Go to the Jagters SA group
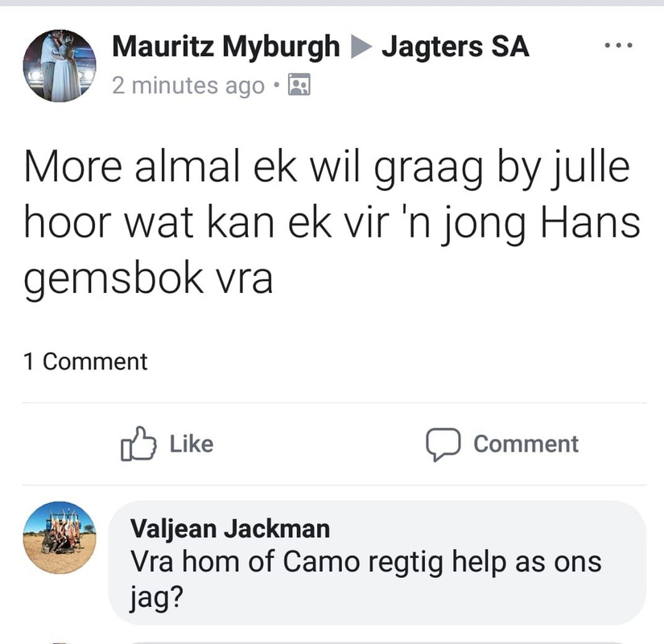 456,46
